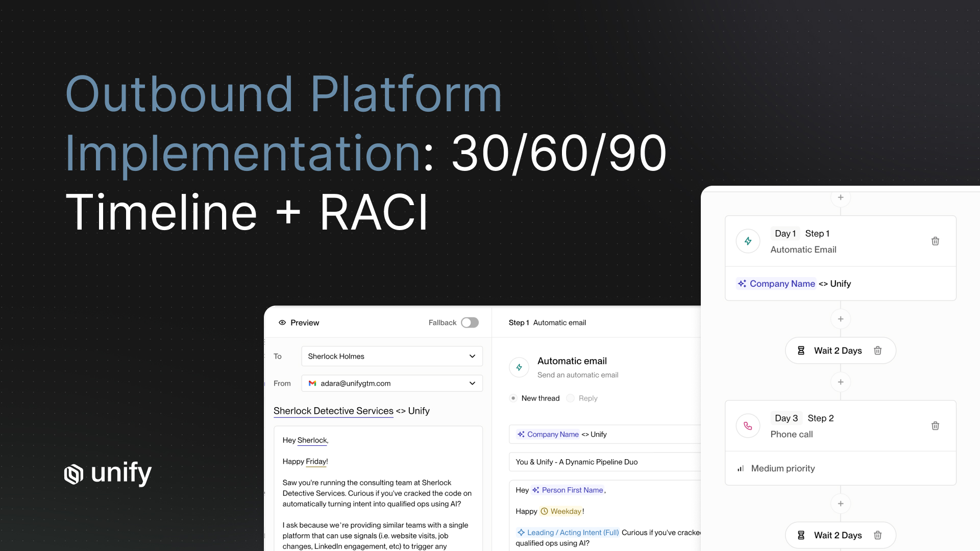Click the Person First Name variable chip
The height and width of the screenshot is (551, 980).
[x=568, y=490]
